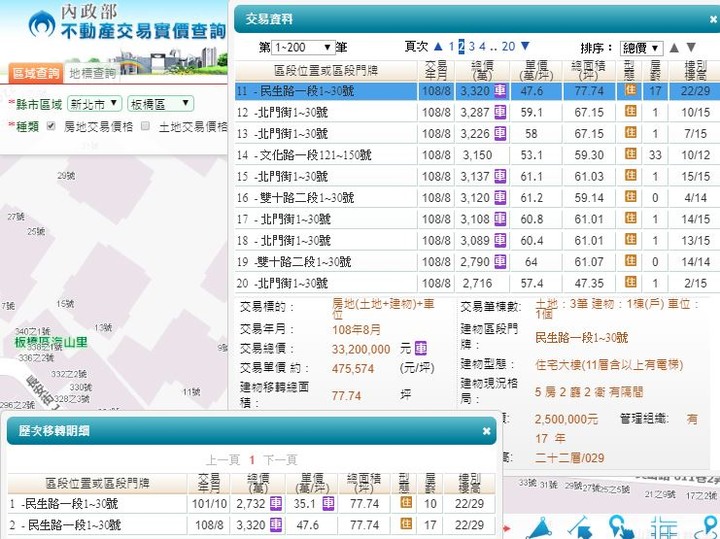Click the ministry logo emblem at top left

click(41, 23)
